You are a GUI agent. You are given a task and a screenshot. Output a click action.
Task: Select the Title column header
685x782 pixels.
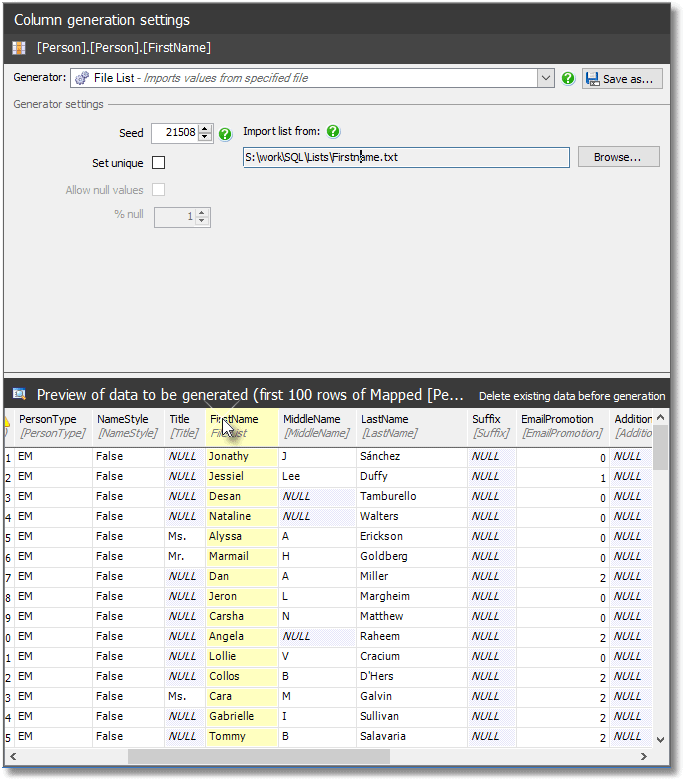pos(184,426)
